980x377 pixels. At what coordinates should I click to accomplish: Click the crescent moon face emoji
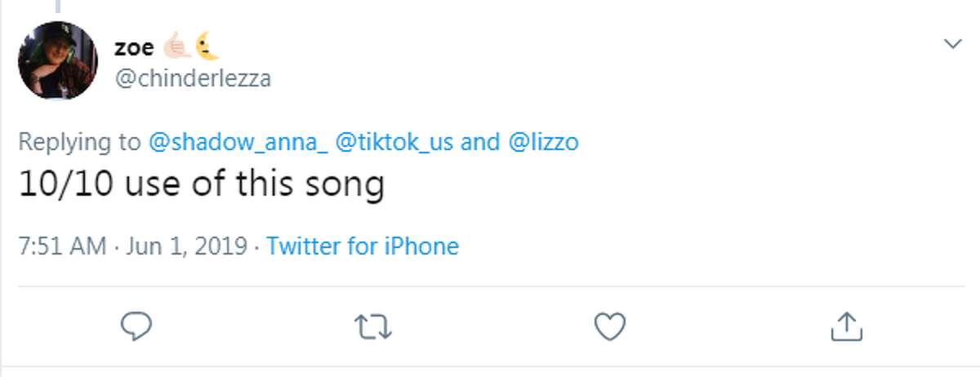pyautogui.click(x=207, y=47)
